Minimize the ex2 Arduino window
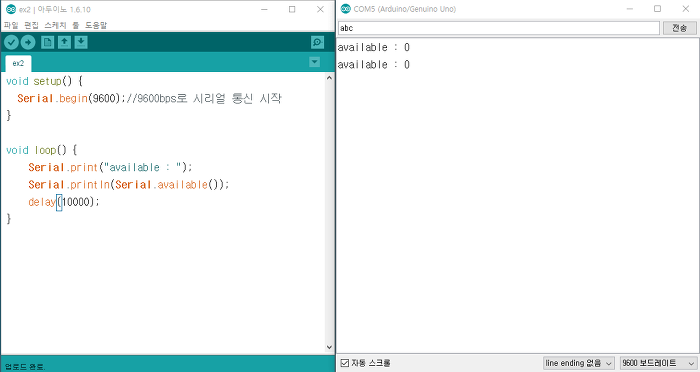 click(x=264, y=9)
